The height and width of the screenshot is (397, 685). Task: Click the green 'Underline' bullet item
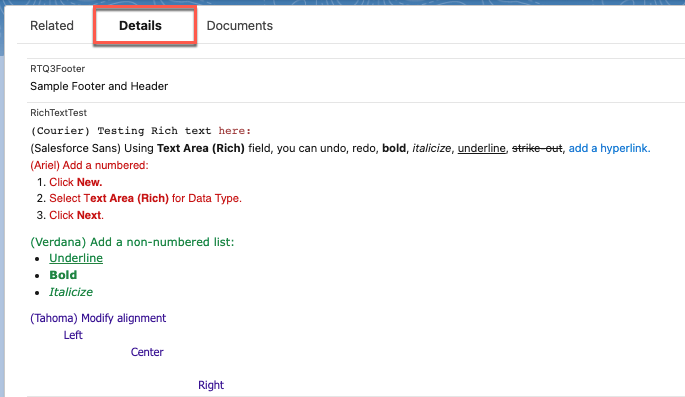76,258
